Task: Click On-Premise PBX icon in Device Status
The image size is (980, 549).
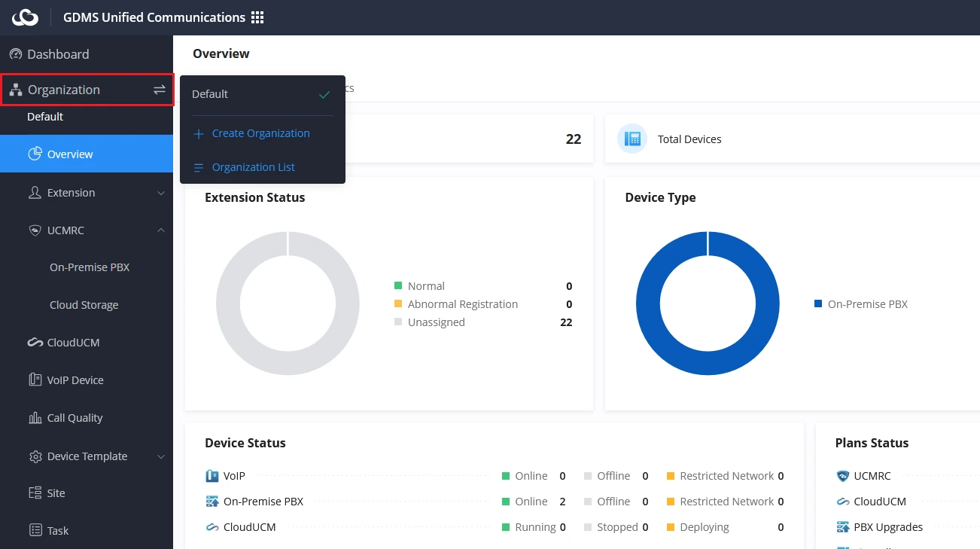Action: (212, 502)
